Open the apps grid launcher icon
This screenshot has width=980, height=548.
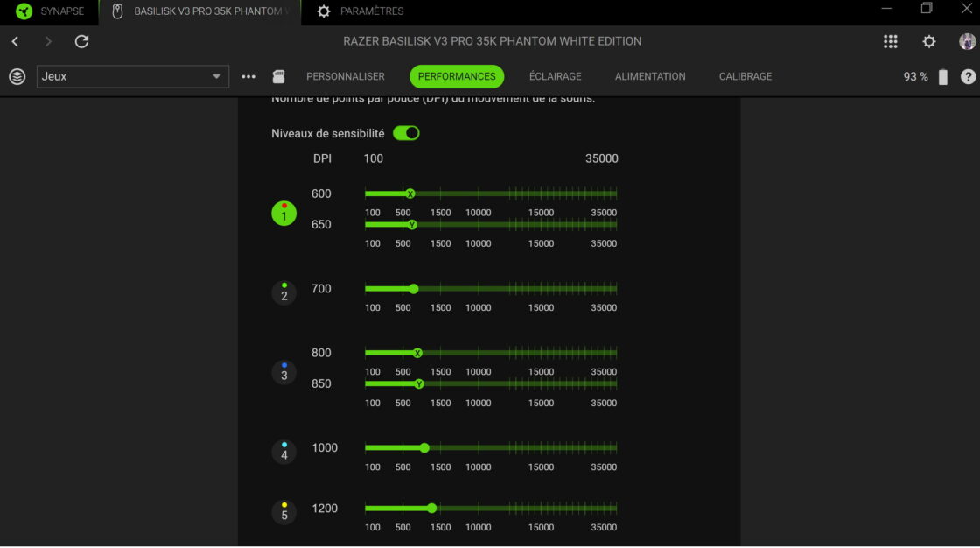[x=890, y=41]
